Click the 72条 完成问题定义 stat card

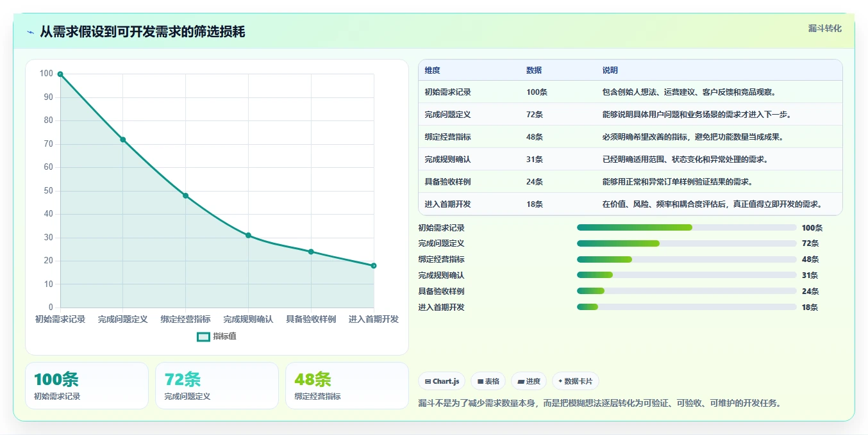tap(217, 386)
